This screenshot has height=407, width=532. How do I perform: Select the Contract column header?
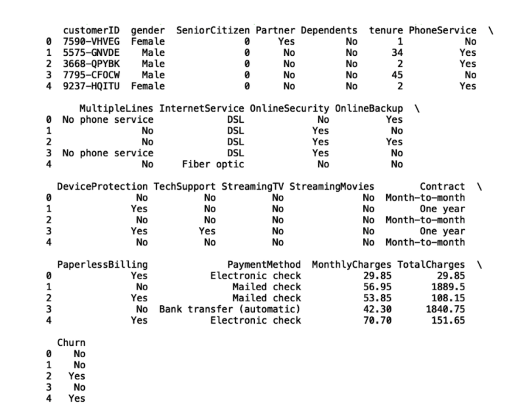pyautogui.click(x=443, y=186)
